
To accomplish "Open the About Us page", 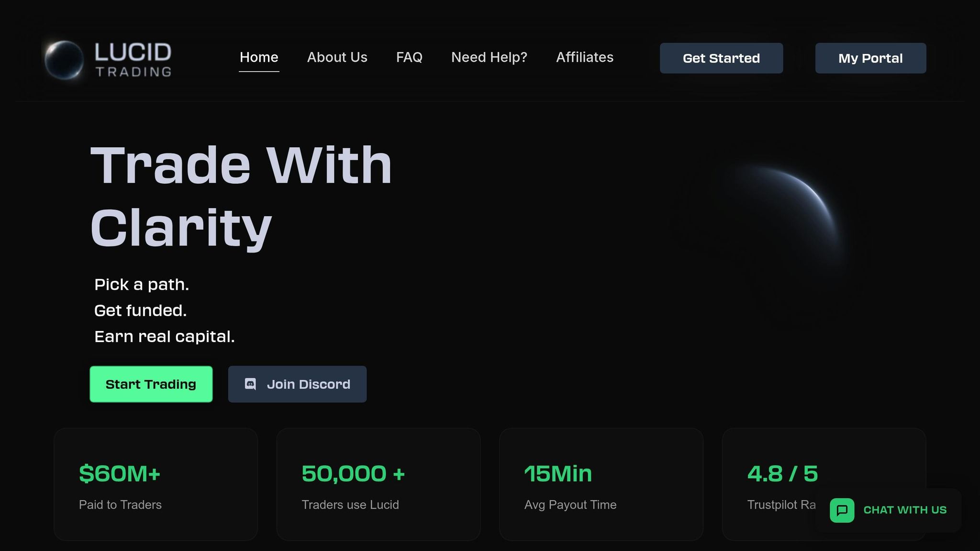I will [x=337, y=57].
